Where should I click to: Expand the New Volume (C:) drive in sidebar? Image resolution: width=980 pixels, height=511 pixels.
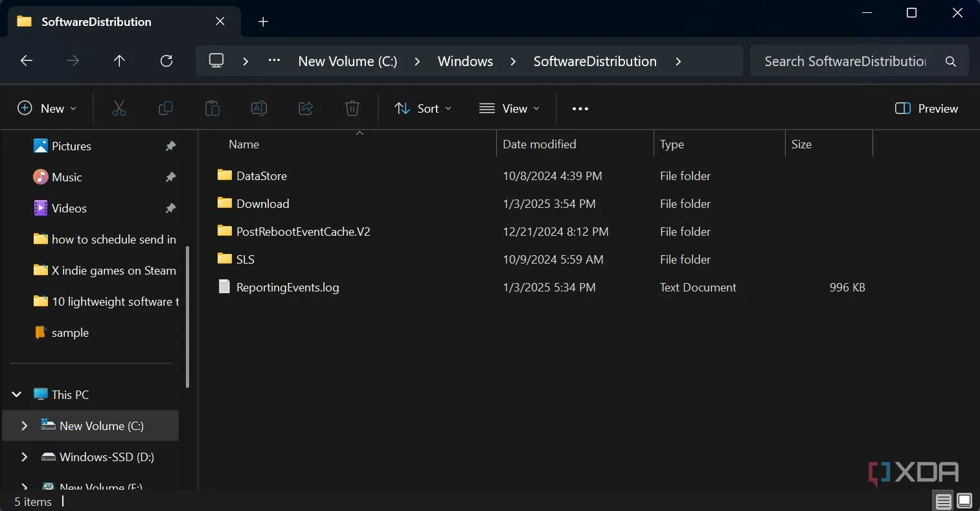coord(24,426)
